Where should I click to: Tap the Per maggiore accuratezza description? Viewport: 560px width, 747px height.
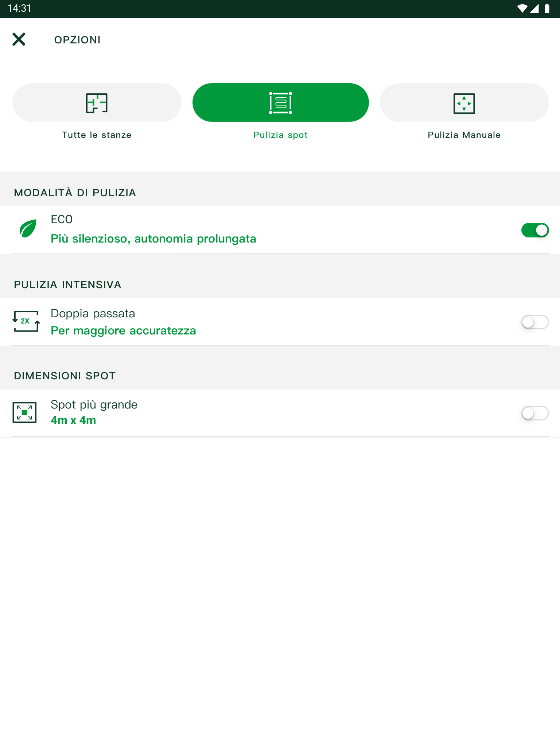(123, 331)
